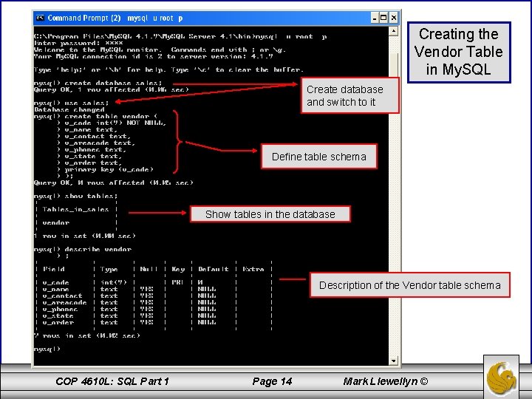Minimize the Command Prompt window

375,18
